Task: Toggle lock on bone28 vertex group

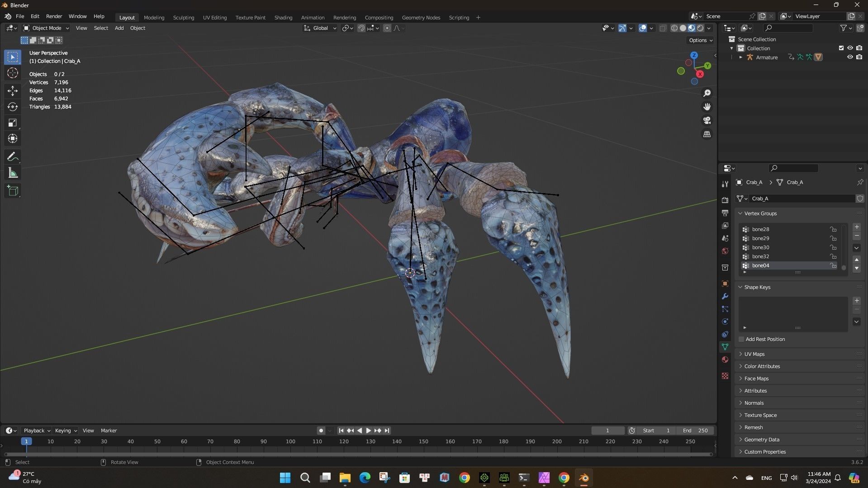Action: pyautogui.click(x=833, y=229)
